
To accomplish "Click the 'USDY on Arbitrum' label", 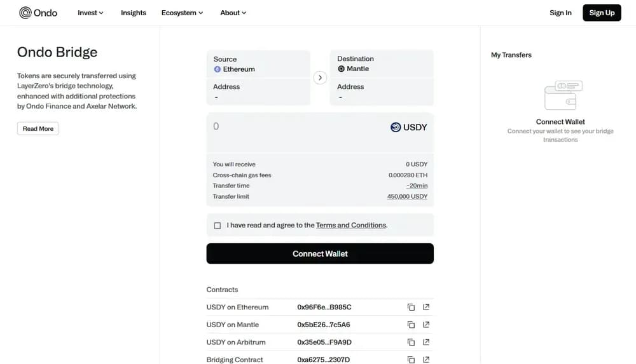I will click(236, 342).
